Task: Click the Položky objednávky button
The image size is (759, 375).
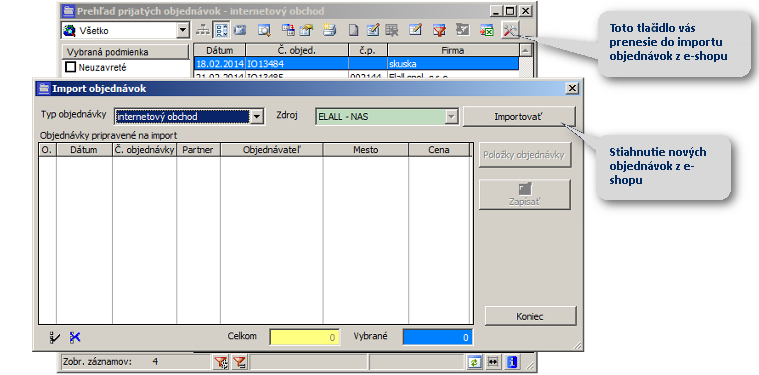Action: [525, 155]
